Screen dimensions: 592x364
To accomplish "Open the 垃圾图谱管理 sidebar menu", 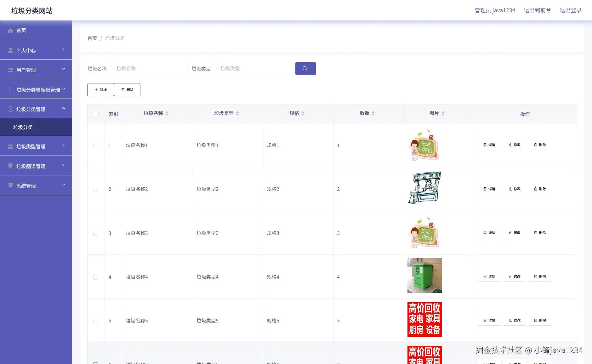I will click(x=36, y=166).
